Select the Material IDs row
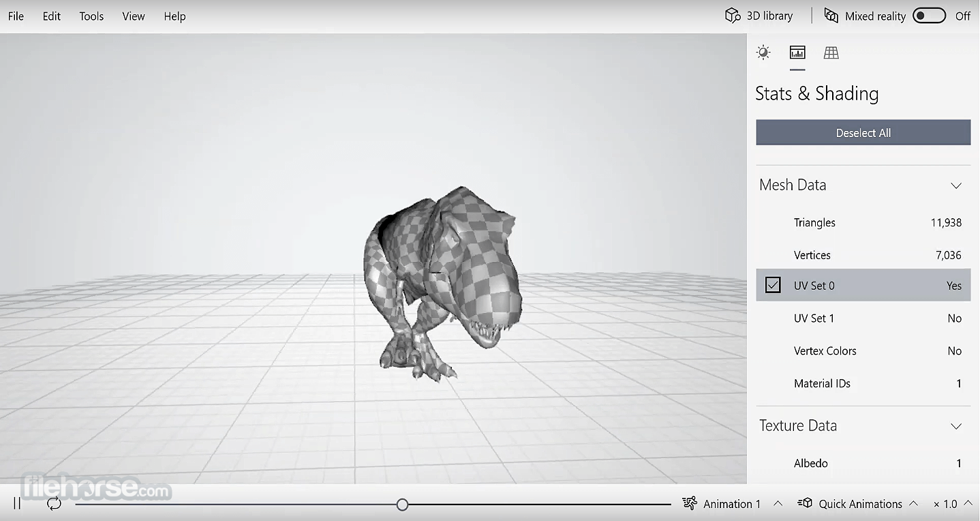This screenshot has height=521, width=980. click(x=863, y=383)
